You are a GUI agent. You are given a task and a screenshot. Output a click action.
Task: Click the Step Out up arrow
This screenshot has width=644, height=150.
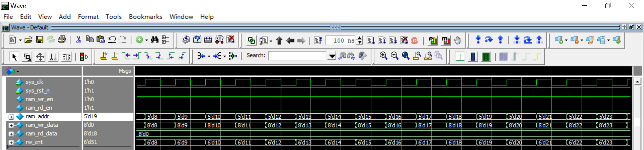click(x=500, y=40)
